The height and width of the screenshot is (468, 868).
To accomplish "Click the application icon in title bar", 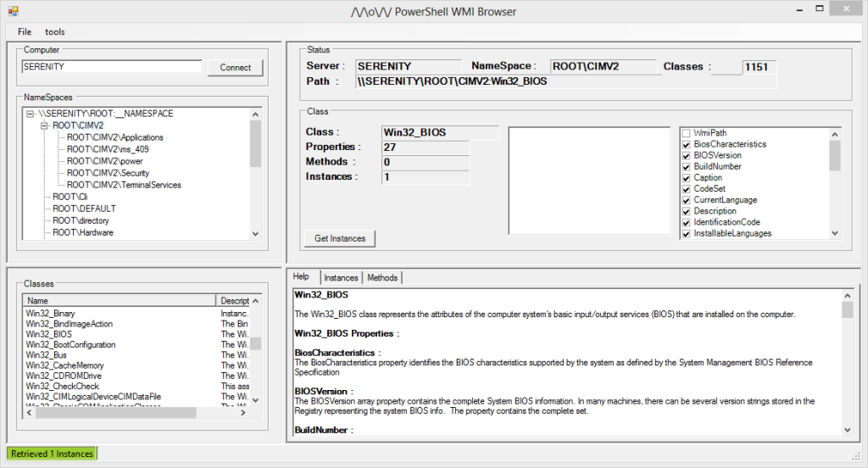I will [x=14, y=11].
